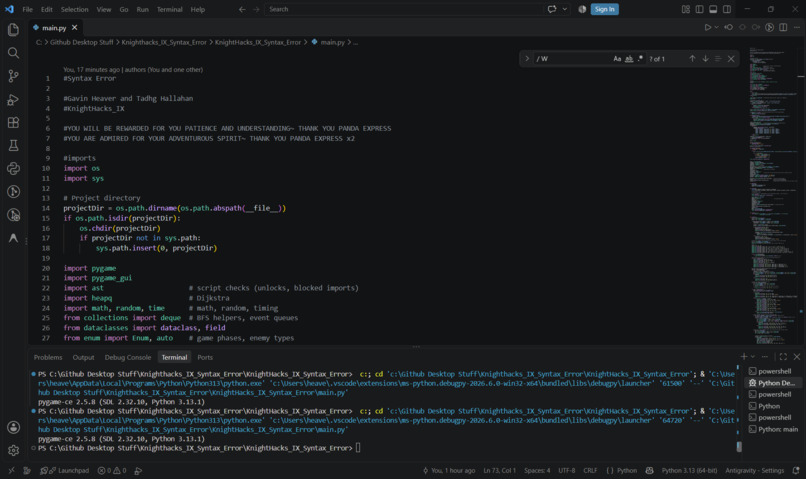
Task: Open the File menu
Action: point(27,9)
